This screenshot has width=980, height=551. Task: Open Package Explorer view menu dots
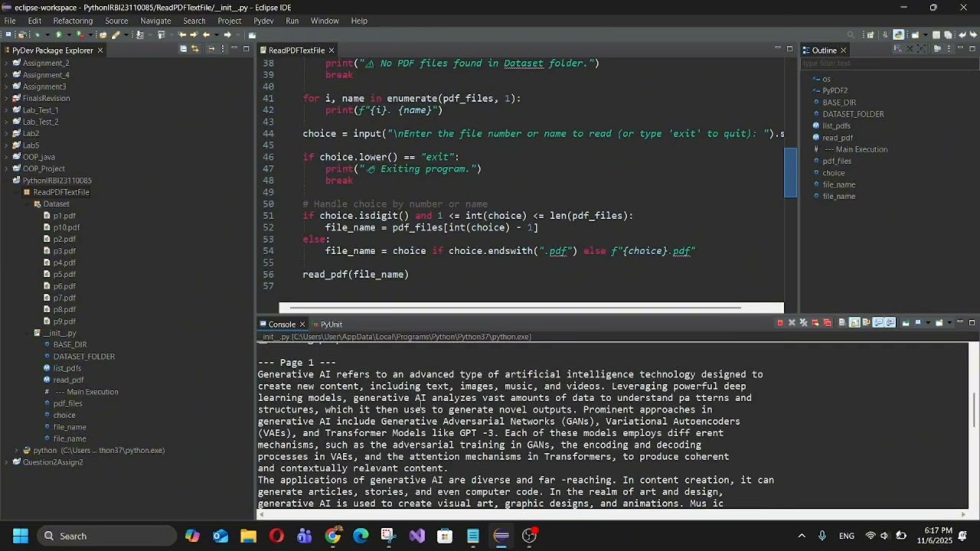223,49
